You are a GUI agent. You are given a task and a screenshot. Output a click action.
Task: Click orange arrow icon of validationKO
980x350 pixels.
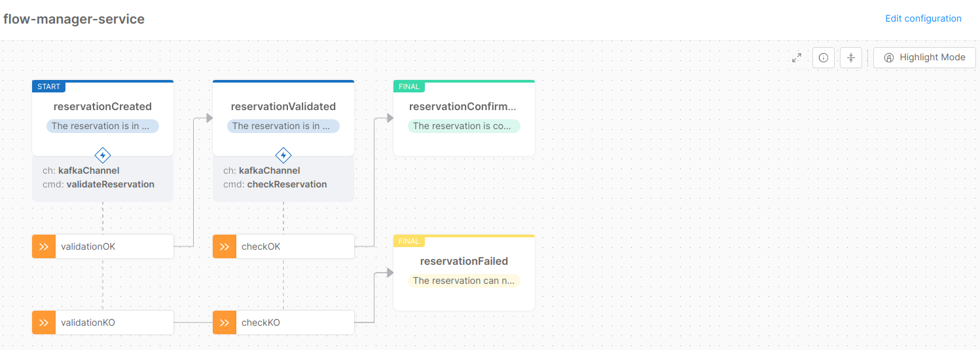[x=44, y=322]
